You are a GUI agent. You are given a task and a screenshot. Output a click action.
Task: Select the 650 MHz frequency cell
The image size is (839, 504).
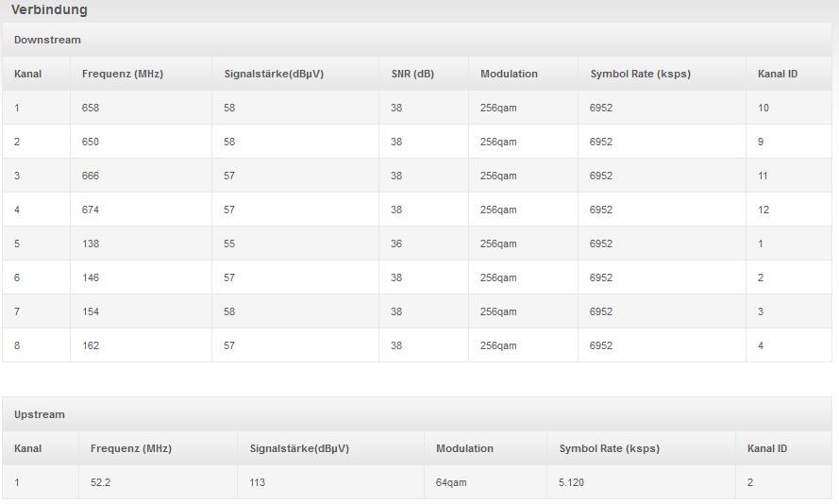point(91,142)
